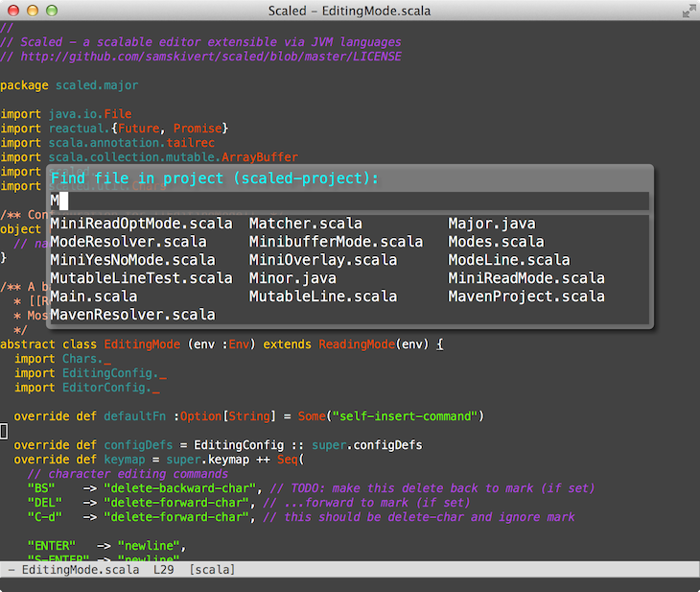Click 'import EditingConfig._' line
Screen dimensions: 700x592
pyautogui.click(x=90, y=373)
